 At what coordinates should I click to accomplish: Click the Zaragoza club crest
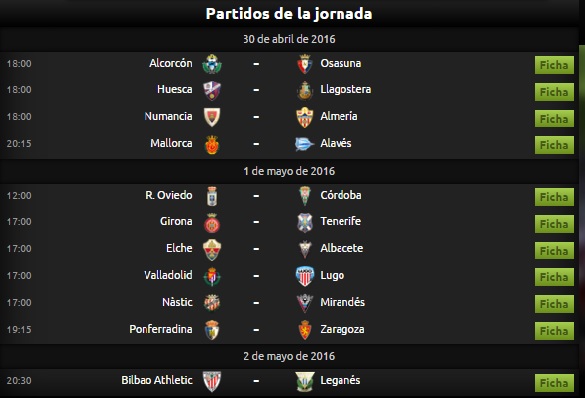pyautogui.click(x=305, y=330)
